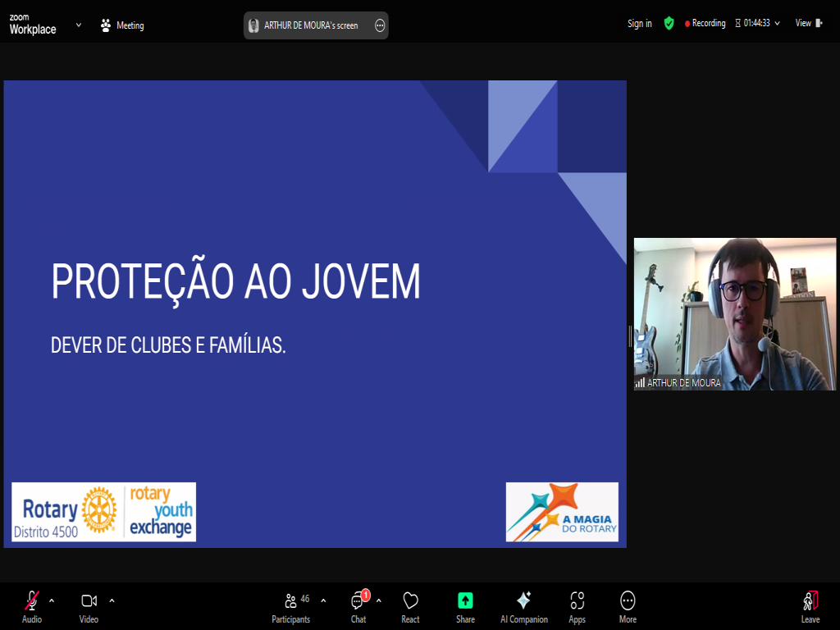Leave the meeting
Viewport: 840px width, 630px height.
[810, 600]
